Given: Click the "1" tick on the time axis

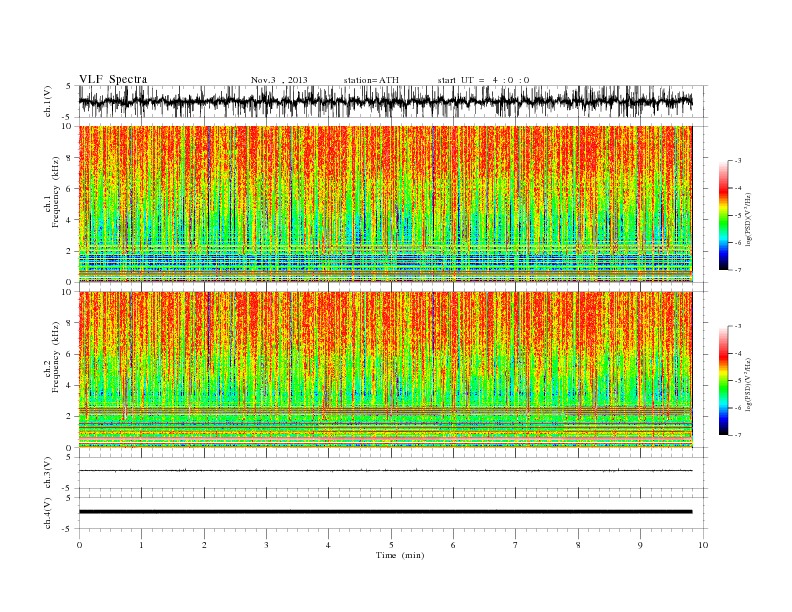Looking at the screenshot, I should coord(142,545).
